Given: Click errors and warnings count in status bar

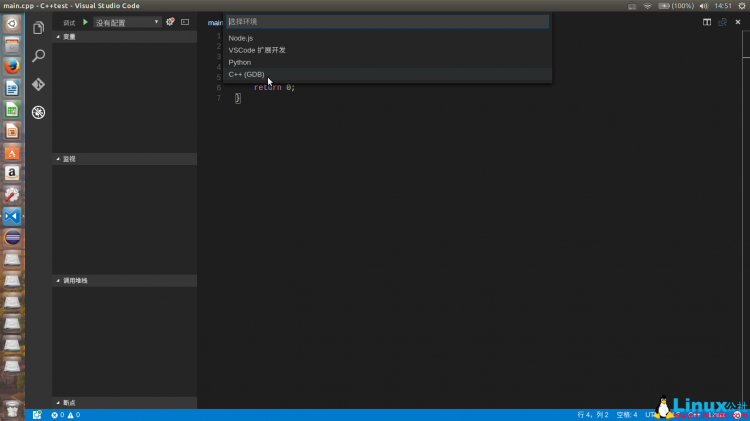Looking at the screenshot, I should tap(66, 415).
